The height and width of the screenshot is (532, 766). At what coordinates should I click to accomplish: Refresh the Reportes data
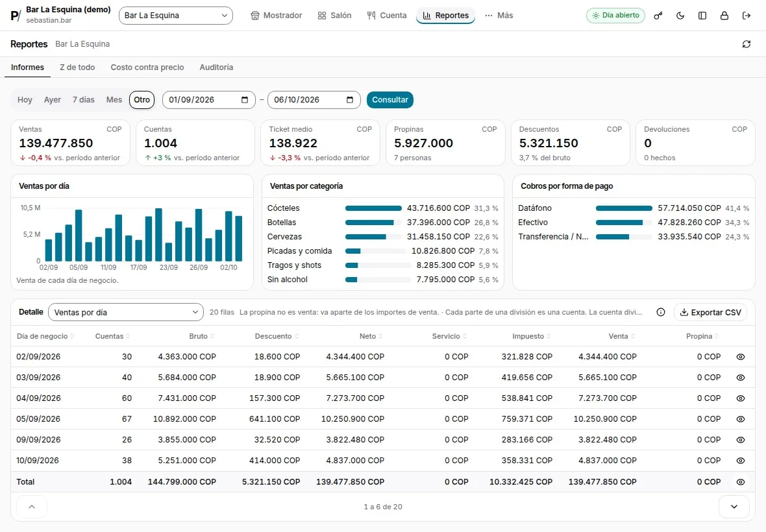(x=746, y=44)
